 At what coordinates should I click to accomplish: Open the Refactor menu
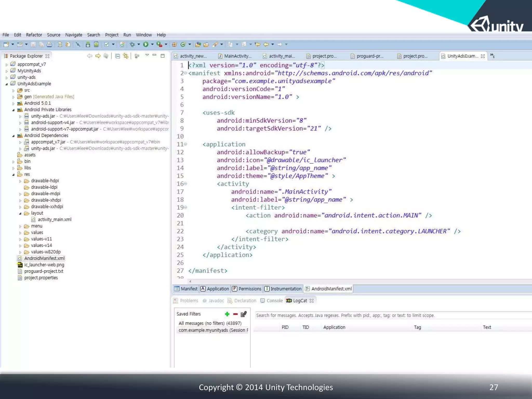point(34,35)
